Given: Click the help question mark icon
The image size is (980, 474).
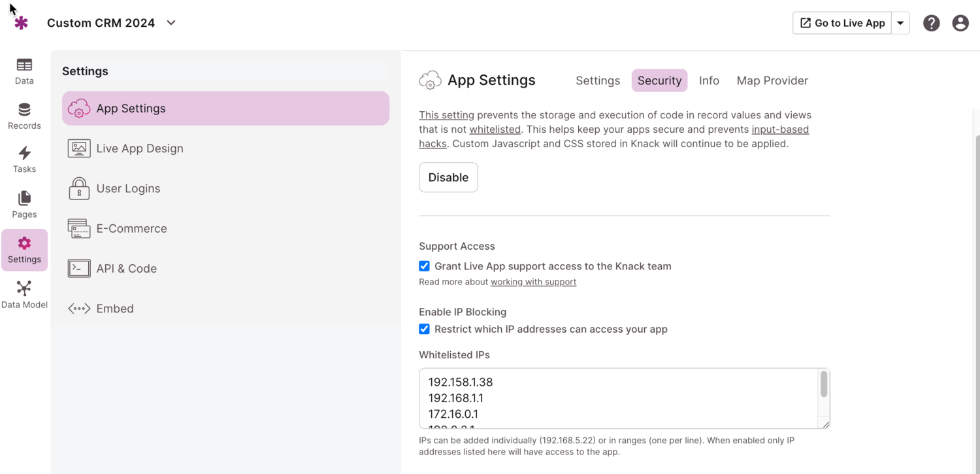Looking at the screenshot, I should pos(931,23).
